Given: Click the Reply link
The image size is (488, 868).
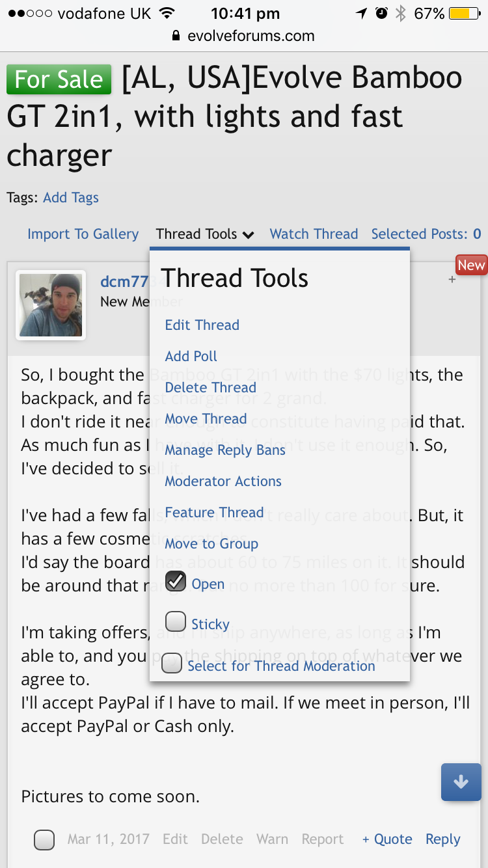Looking at the screenshot, I should [x=443, y=839].
